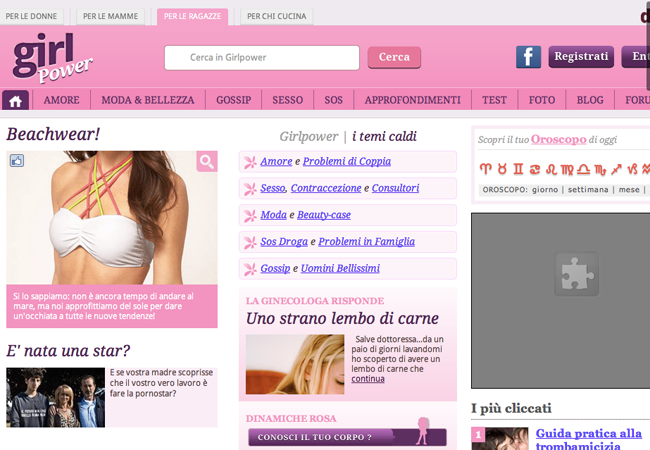Focus the Cerca in Girlpower search field
650x450 pixels.
point(262,58)
